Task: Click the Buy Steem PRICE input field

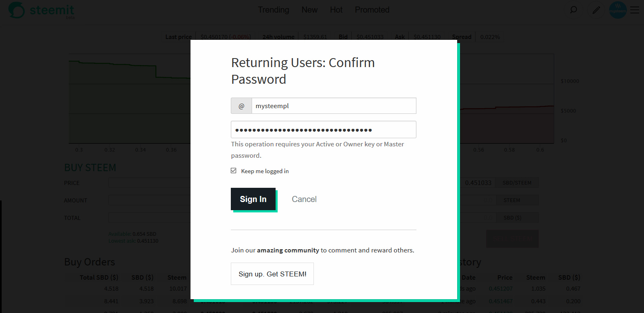Action: (x=149, y=183)
